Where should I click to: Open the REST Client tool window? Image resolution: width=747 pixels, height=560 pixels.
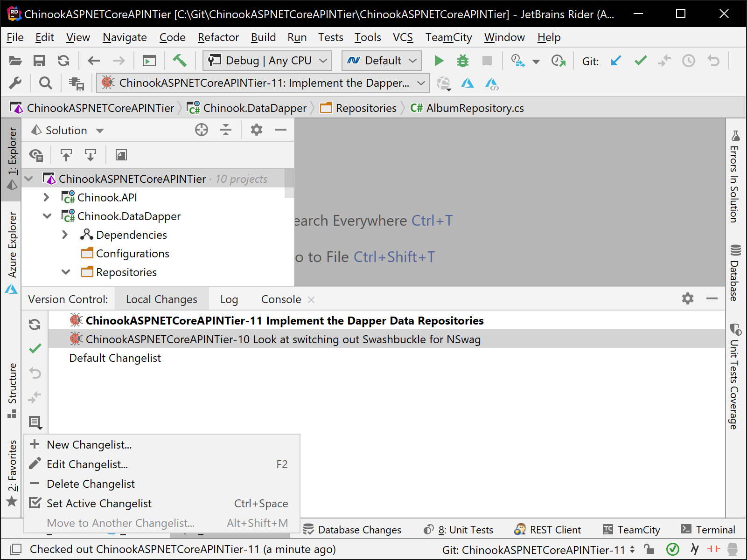pos(548,530)
